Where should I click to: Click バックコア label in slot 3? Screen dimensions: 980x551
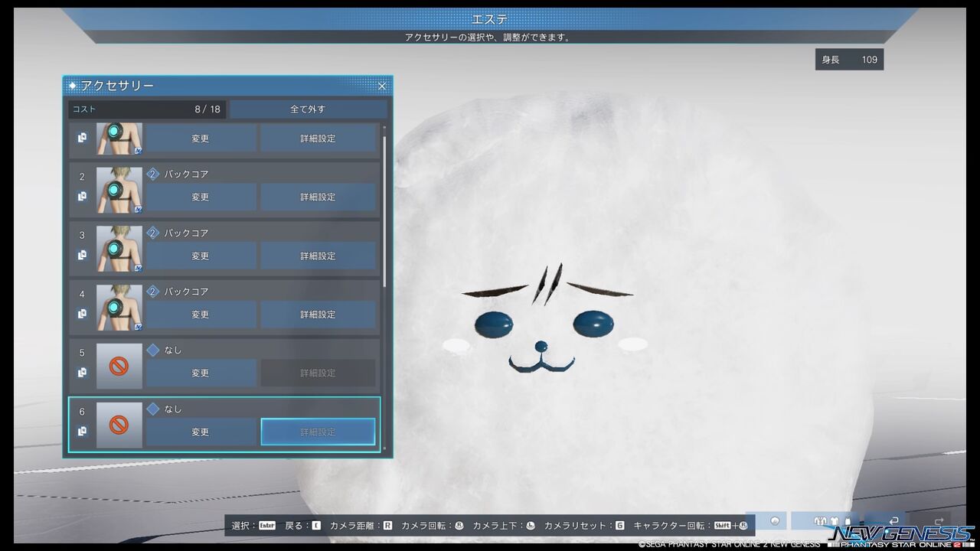coord(186,233)
